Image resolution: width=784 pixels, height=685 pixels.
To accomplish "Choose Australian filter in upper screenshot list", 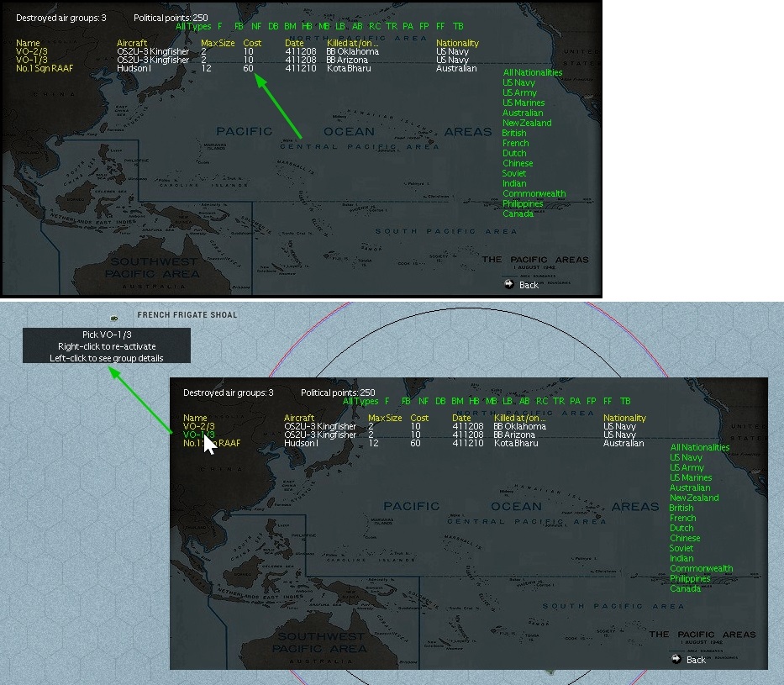I will pos(523,113).
